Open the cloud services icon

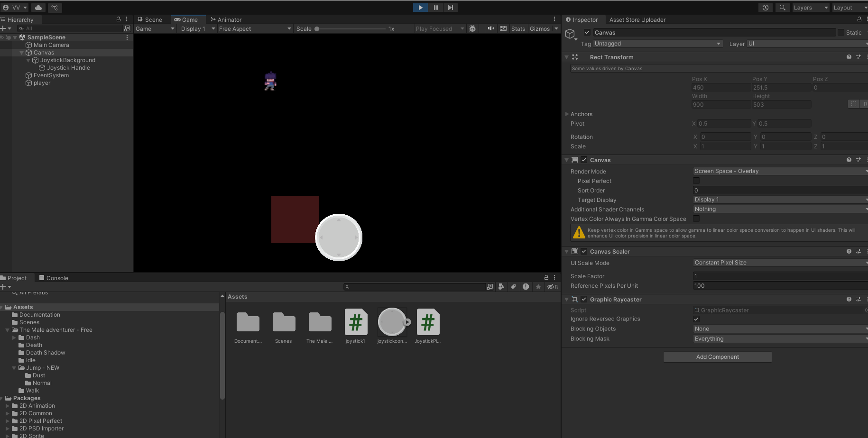coord(38,8)
